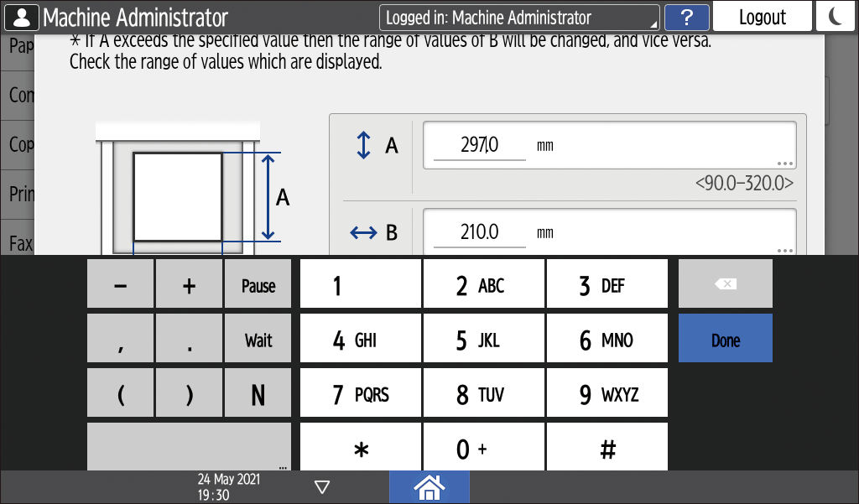Tap the down triangle to hide keyboard
The height and width of the screenshot is (504, 859).
322,487
